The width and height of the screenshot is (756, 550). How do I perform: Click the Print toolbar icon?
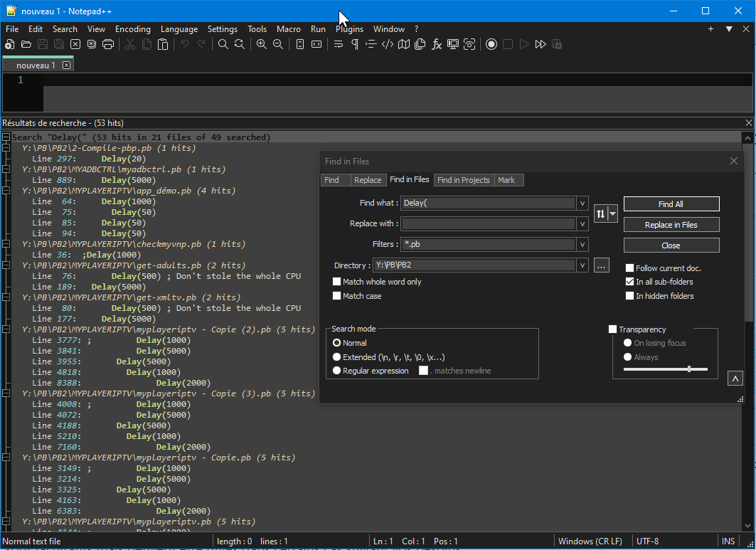pos(108,44)
